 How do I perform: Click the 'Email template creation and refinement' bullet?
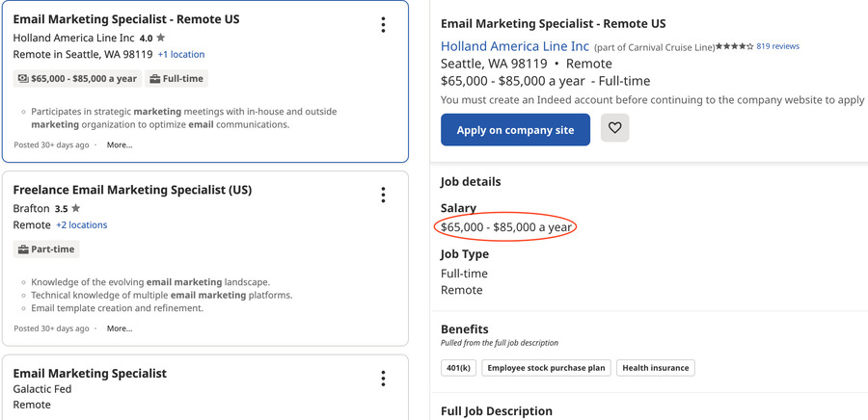pos(118,308)
